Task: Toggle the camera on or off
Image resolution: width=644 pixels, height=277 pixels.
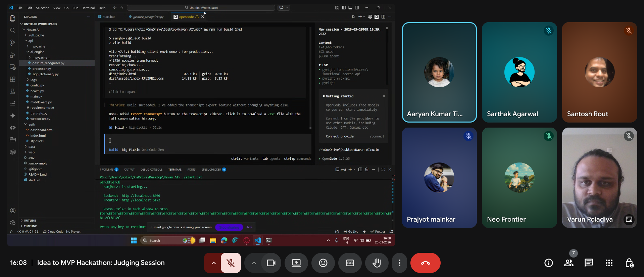Action: tap(271, 263)
